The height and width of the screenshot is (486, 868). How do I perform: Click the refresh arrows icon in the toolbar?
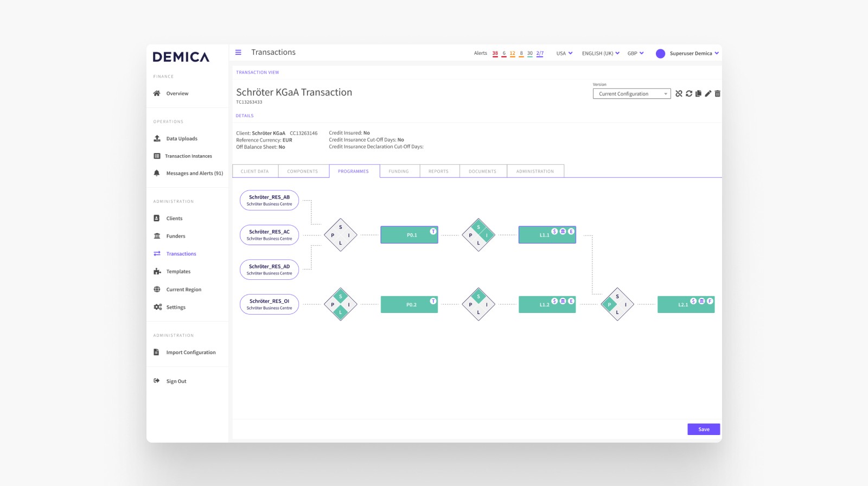[689, 94]
